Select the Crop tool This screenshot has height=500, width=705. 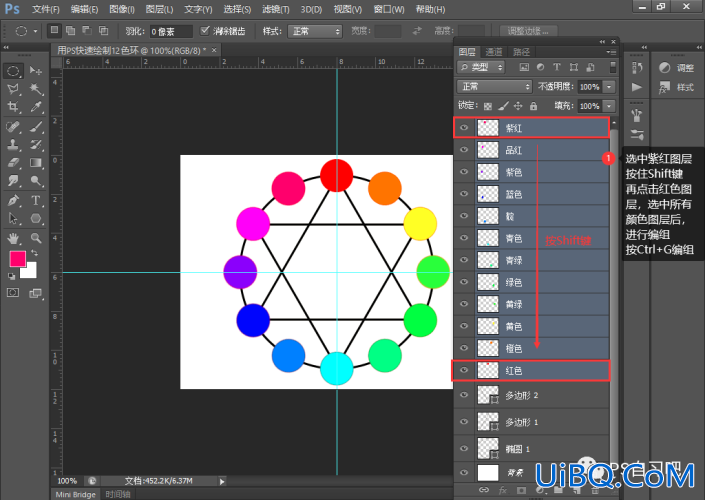(13, 107)
